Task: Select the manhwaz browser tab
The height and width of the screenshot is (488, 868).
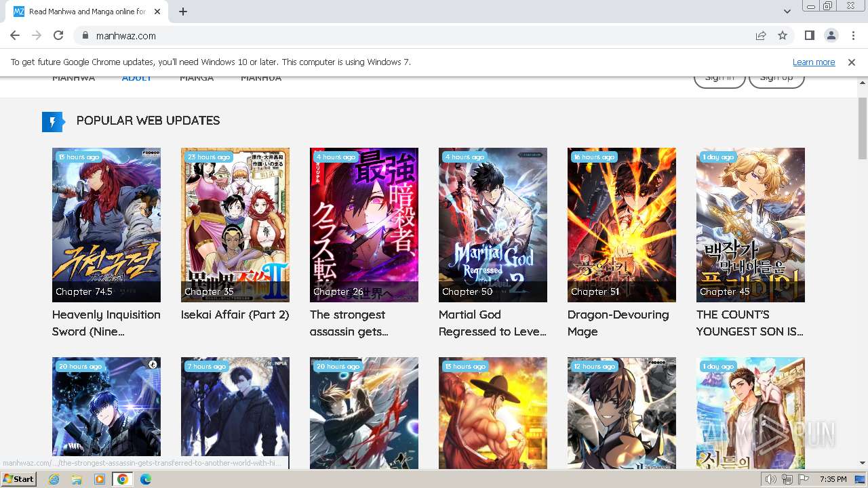Action: pyautogui.click(x=87, y=12)
